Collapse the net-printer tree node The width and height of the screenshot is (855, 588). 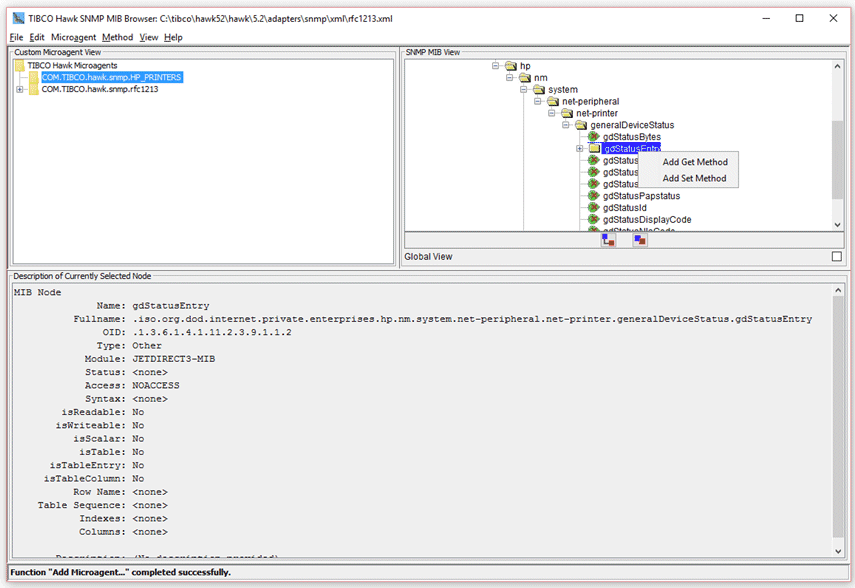point(552,113)
